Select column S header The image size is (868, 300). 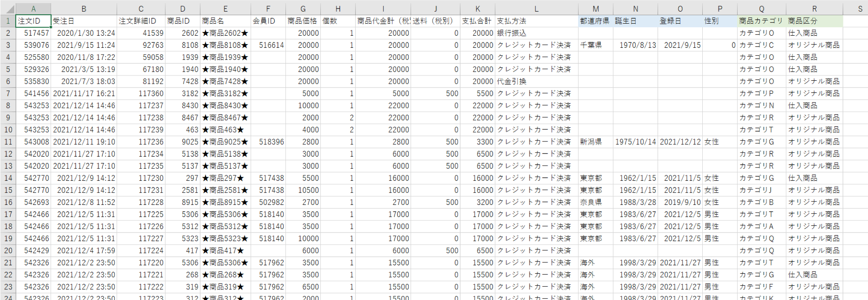[860, 9]
